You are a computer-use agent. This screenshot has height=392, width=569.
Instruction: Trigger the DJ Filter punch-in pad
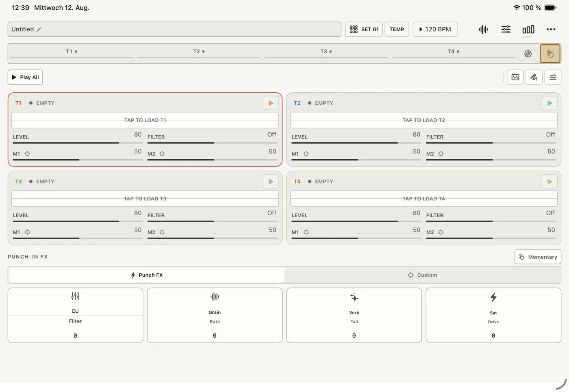(x=75, y=315)
